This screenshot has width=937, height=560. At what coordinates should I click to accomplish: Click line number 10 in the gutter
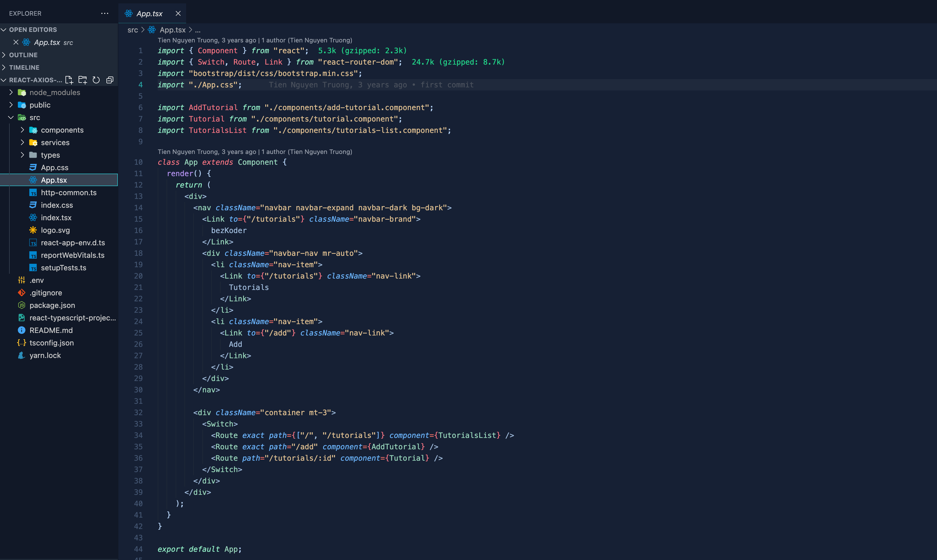(139, 162)
